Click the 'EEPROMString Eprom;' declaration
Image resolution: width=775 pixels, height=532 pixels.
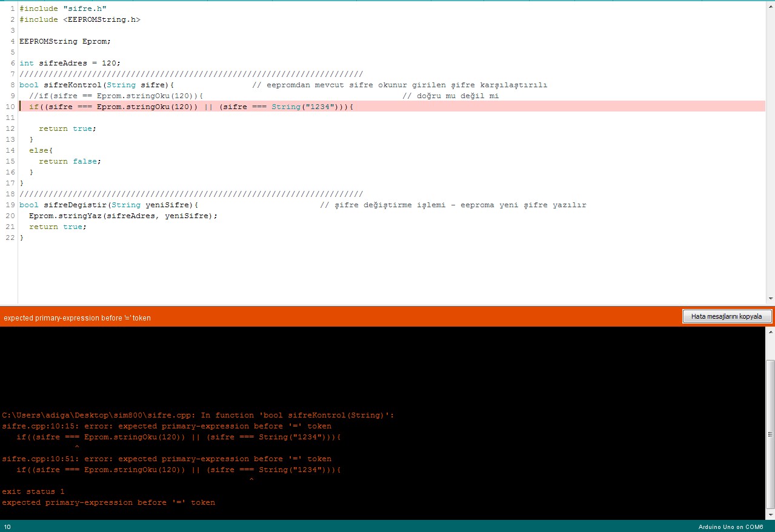(65, 41)
